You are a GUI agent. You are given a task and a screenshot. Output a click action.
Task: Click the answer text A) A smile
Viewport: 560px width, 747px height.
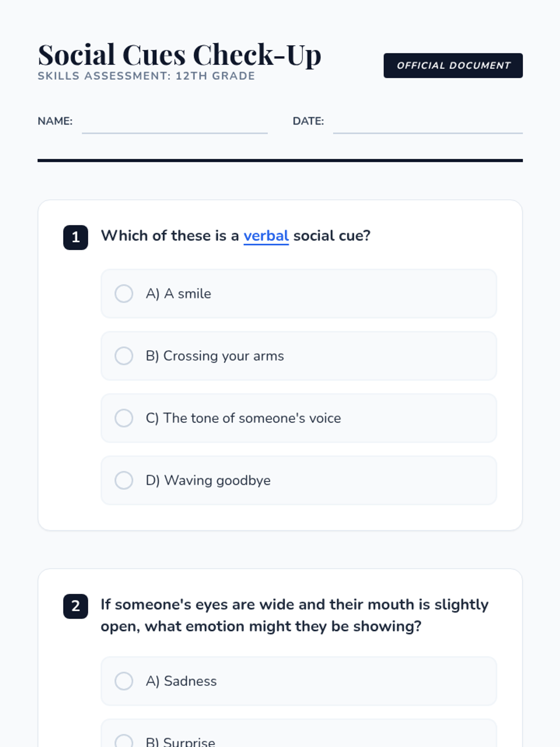point(178,294)
